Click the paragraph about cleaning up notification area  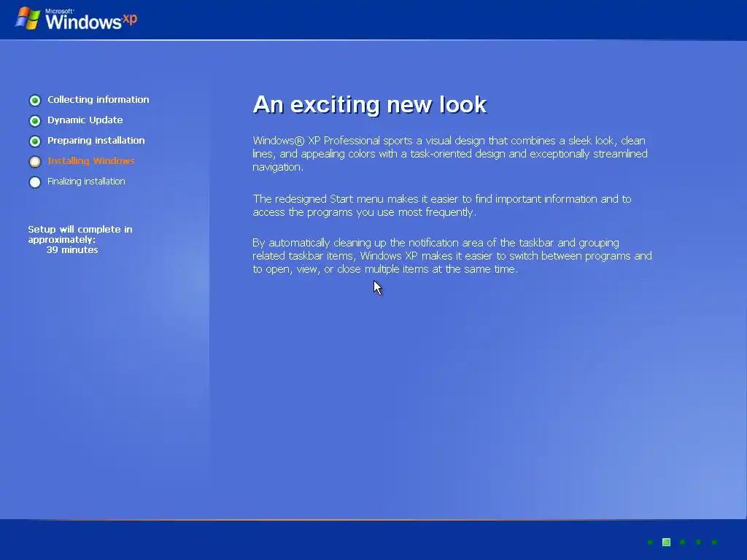452,256
